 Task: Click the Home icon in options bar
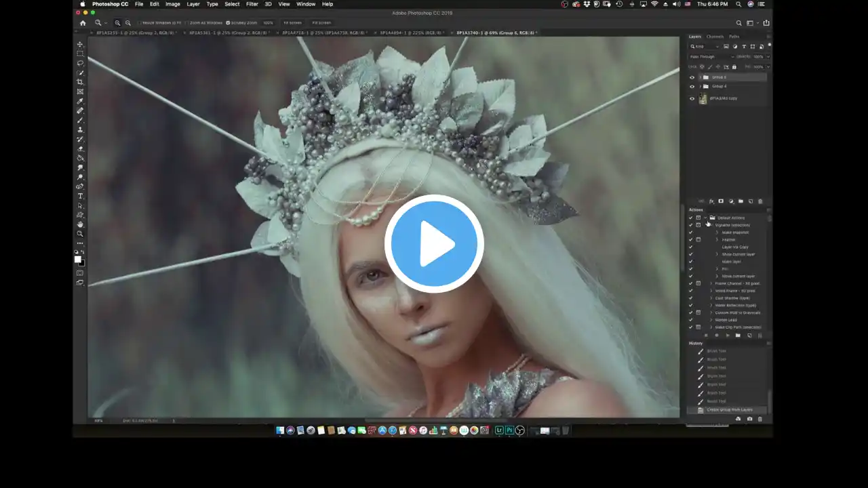(83, 22)
